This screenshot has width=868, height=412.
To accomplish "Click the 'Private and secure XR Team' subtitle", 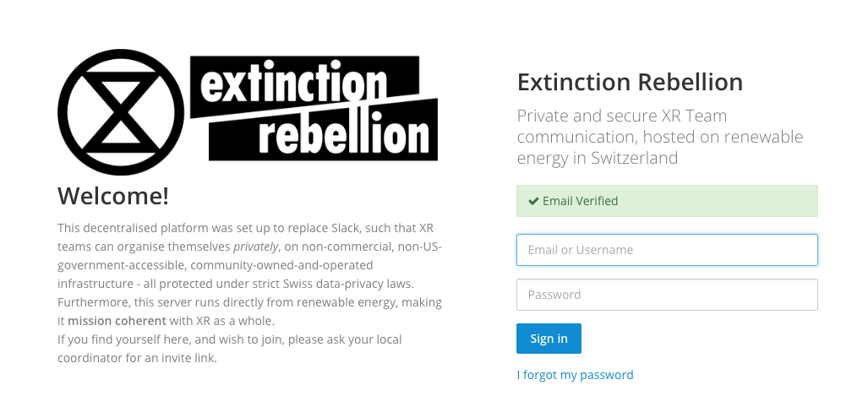I will click(621, 116).
